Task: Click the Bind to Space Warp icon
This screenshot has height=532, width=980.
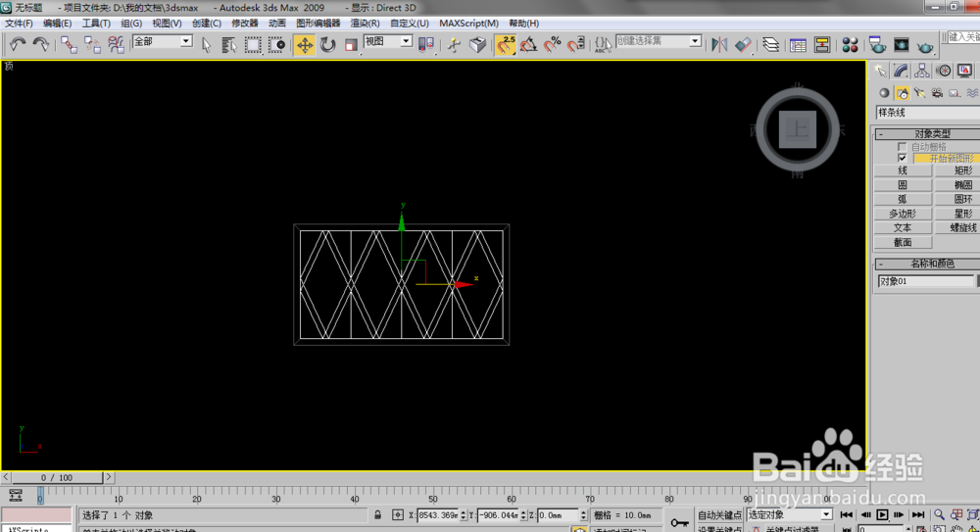Action: click(116, 44)
